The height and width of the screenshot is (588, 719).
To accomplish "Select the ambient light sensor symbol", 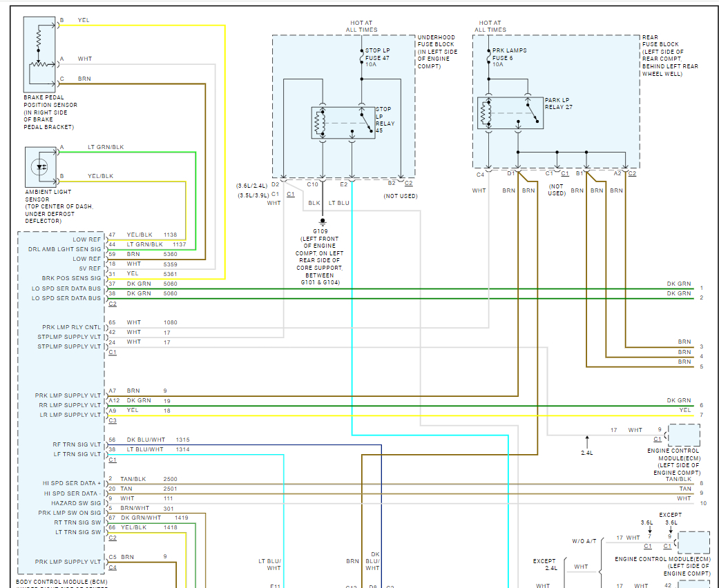I will [x=39, y=166].
